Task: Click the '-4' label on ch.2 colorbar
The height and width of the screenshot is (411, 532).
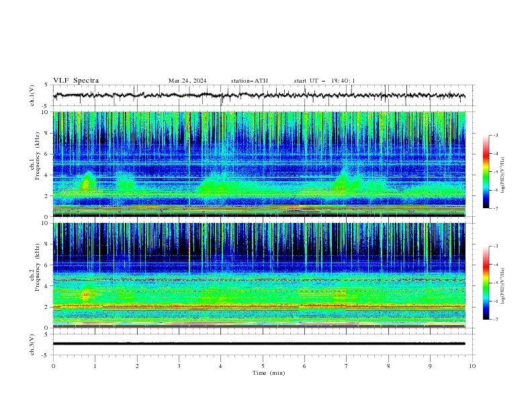Action: 495,265
